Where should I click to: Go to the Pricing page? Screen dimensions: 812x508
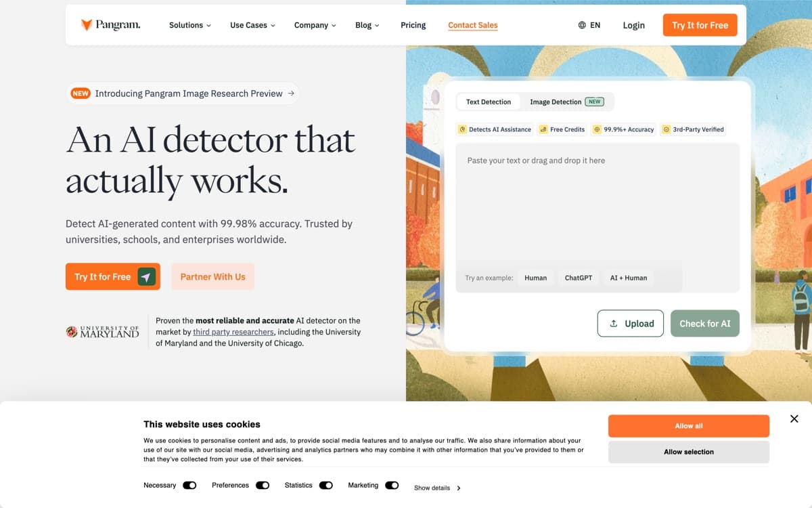tap(413, 25)
